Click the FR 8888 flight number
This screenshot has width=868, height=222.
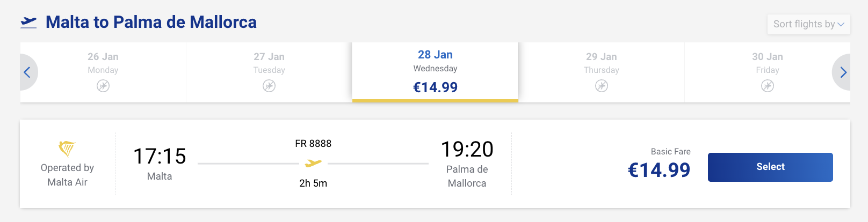(x=313, y=144)
